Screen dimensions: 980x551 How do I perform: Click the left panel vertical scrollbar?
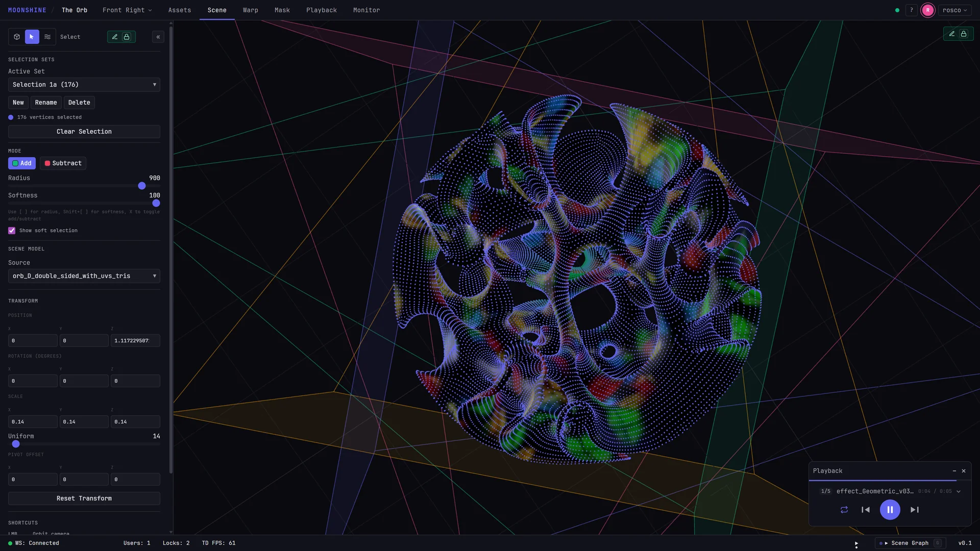pyautogui.click(x=171, y=250)
